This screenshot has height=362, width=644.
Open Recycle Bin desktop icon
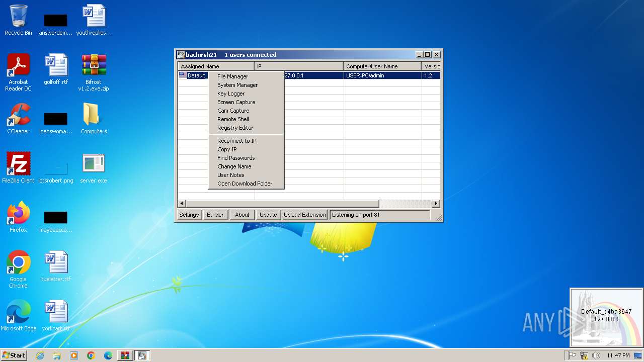pyautogui.click(x=18, y=20)
